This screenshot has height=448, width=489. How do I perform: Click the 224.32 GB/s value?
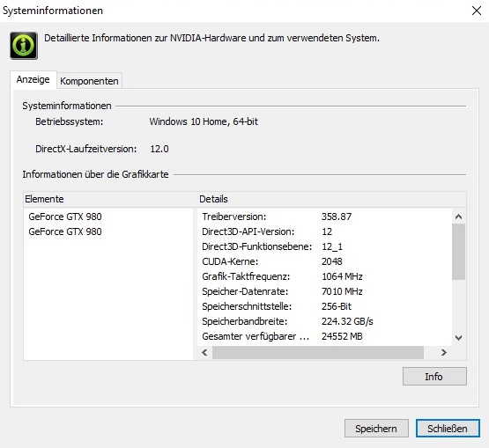[x=347, y=321]
